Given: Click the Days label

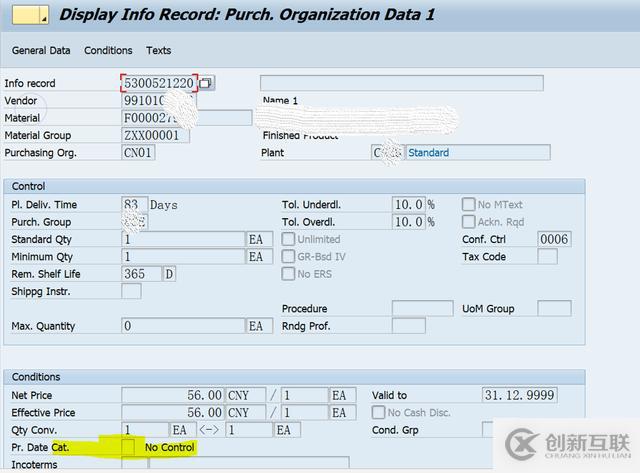Looking at the screenshot, I should click(x=164, y=205).
